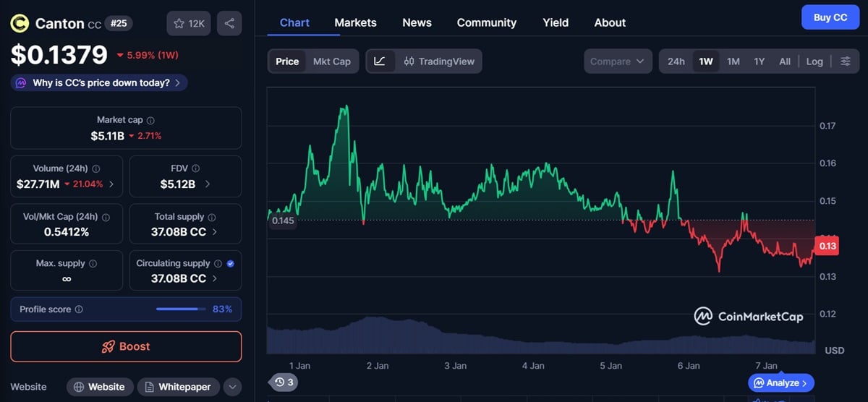Click the 5 Jan date axis label
The width and height of the screenshot is (868, 402).
click(x=611, y=366)
